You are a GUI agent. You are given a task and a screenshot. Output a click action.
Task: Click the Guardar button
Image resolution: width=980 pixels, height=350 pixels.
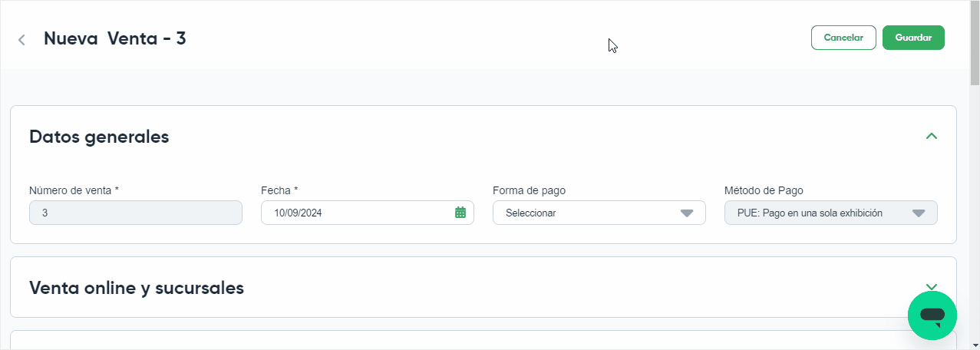(913, 38)
